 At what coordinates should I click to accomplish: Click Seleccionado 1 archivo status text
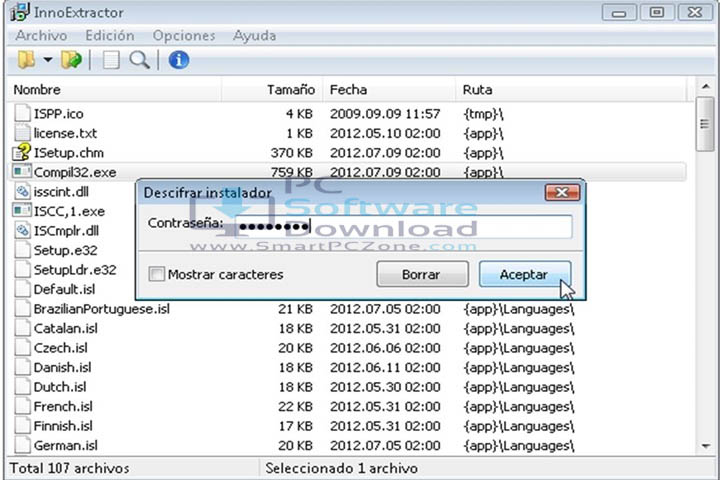click(342, 468)
